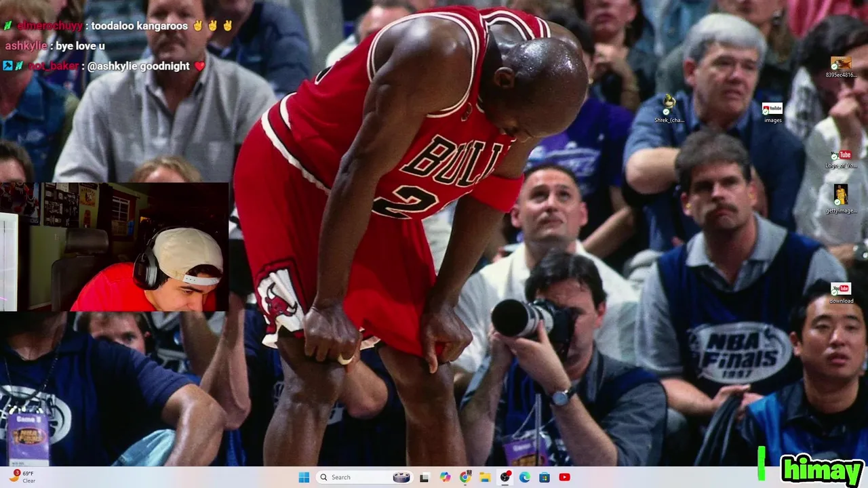This screenshot has width=868, height=488.
Task: Open the weather widget showing 69°F
Action: 22,476
